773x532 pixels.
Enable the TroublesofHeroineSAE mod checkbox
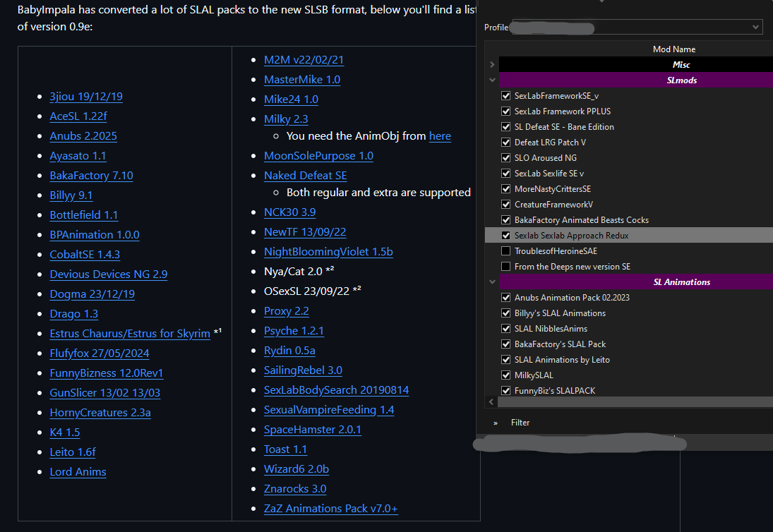[x=505, y=251]
